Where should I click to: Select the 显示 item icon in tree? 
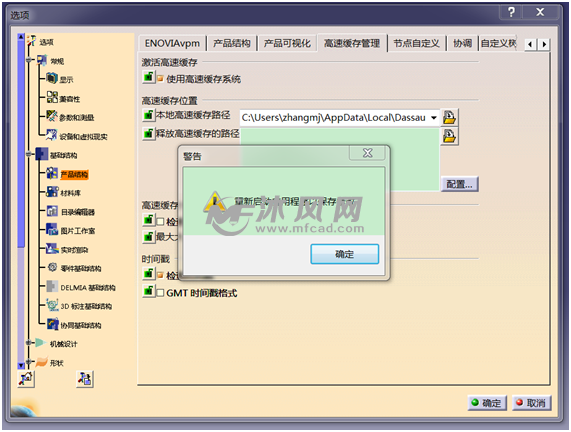pyautogui.click(x=52, y=78)
